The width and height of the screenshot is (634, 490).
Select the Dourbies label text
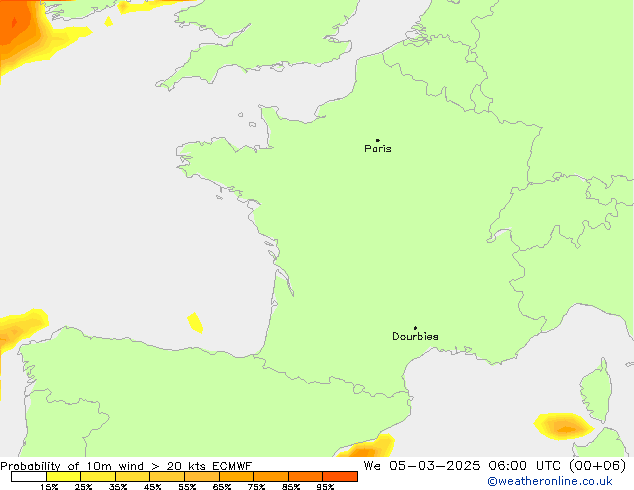click(415, 336)
